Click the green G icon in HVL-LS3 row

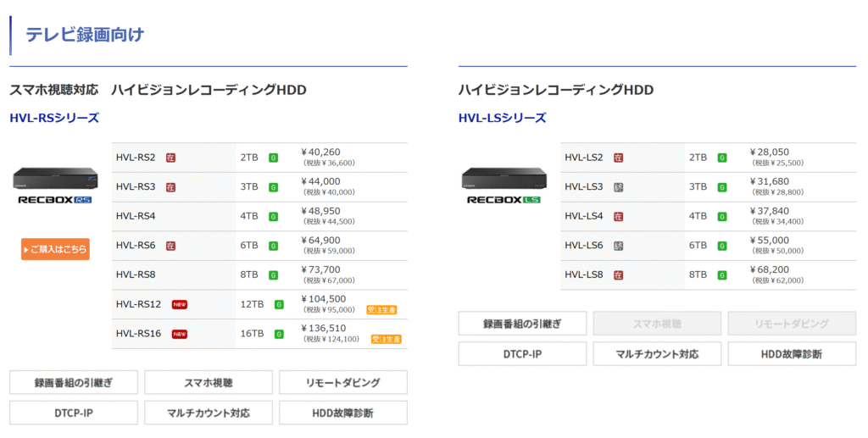pyautogui.click(x=722, y=187)
